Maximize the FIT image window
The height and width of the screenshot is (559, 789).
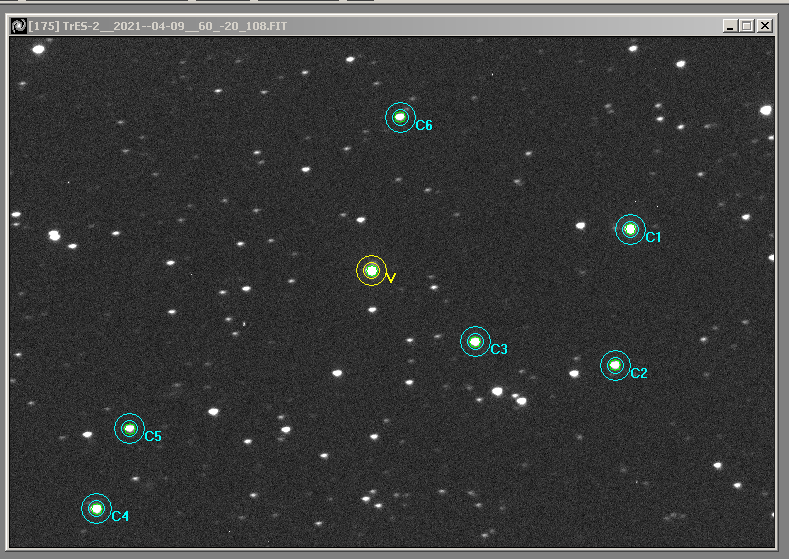pyautogui.click(x=747, y=25)
